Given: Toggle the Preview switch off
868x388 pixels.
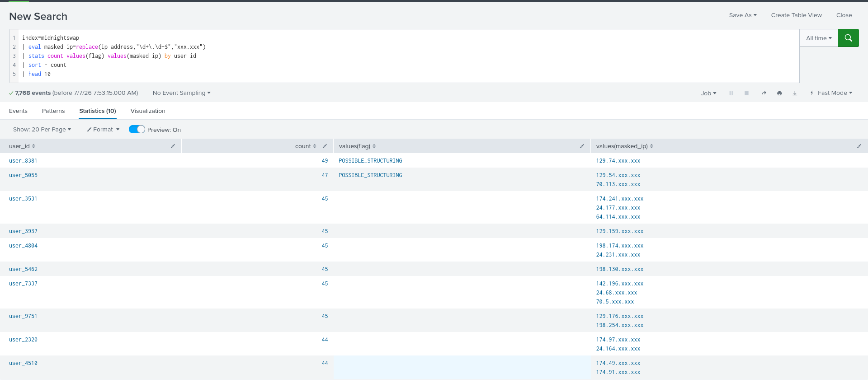Looking at the screenshot, I should click(x=137, y=129).
